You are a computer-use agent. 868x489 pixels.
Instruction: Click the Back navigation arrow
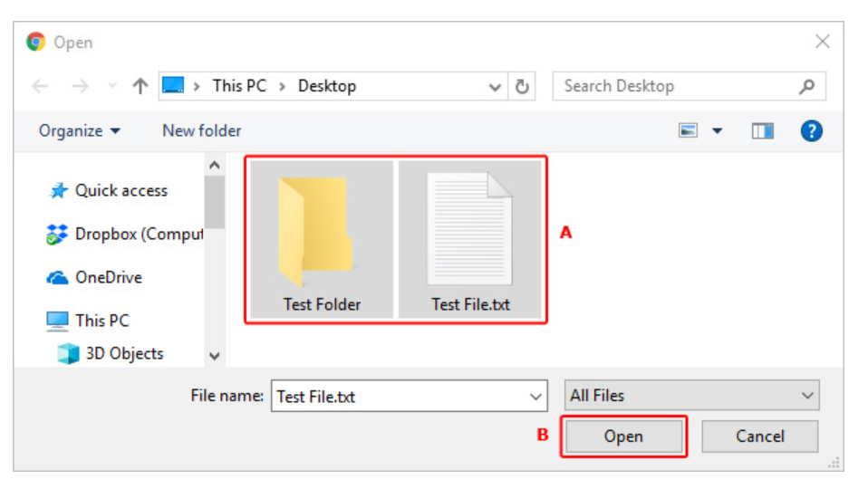(x=40, y=86)
